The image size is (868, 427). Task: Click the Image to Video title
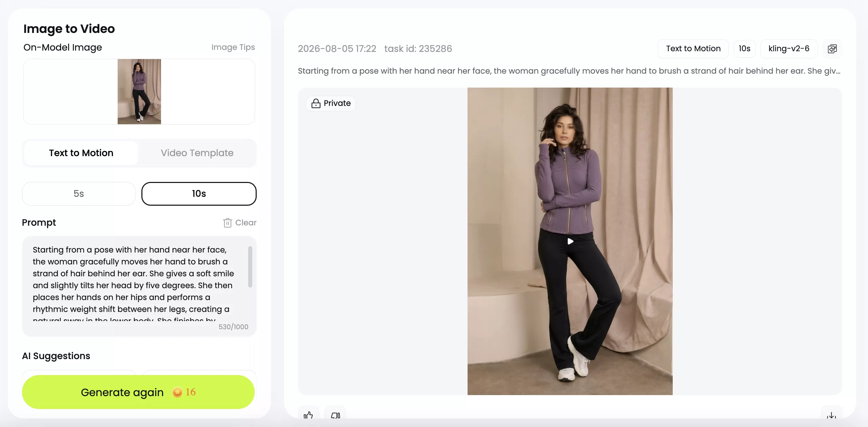click(69, 29)
